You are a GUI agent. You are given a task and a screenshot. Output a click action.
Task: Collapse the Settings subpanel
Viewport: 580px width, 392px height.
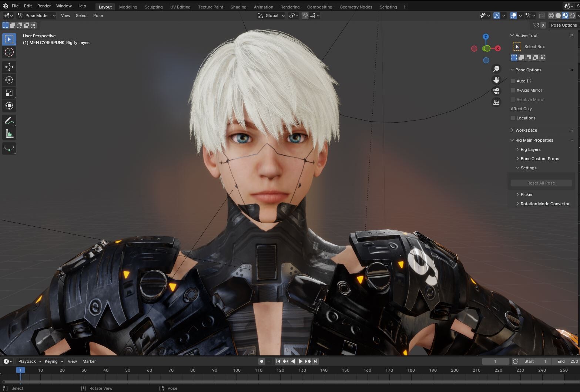click(528, 168)
